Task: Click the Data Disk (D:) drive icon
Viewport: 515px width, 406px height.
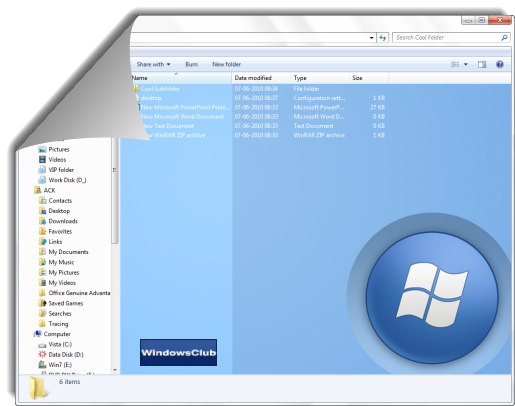Action: click(x=42, y=355)
